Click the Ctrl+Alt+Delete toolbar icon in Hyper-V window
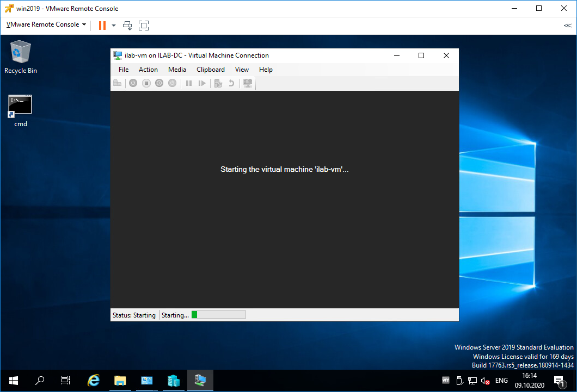This screenshot has height=392, width=577. [x=118, y=83]
